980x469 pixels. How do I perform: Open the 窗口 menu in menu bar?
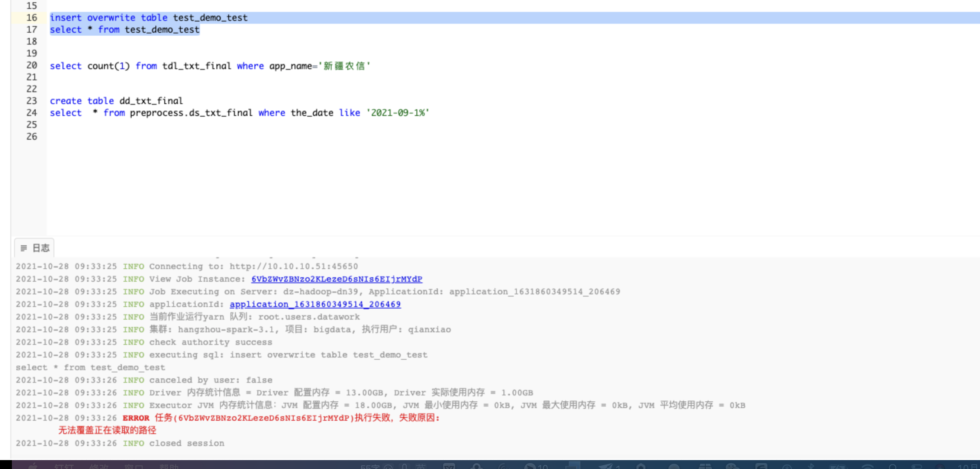tap(133, 466)
